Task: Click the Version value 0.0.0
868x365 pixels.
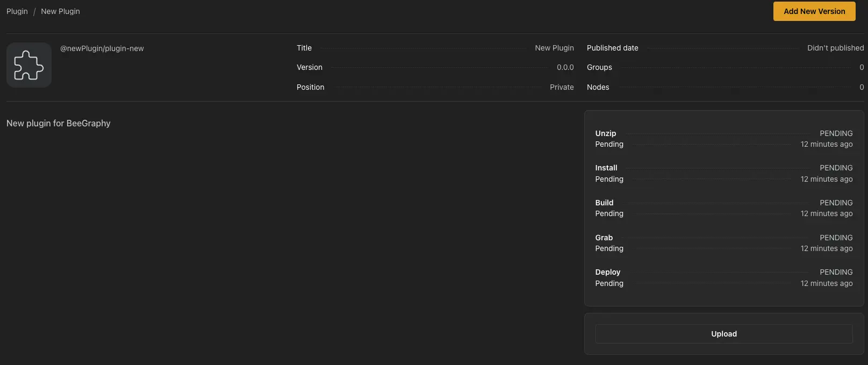Action: (x=565, y=67)
